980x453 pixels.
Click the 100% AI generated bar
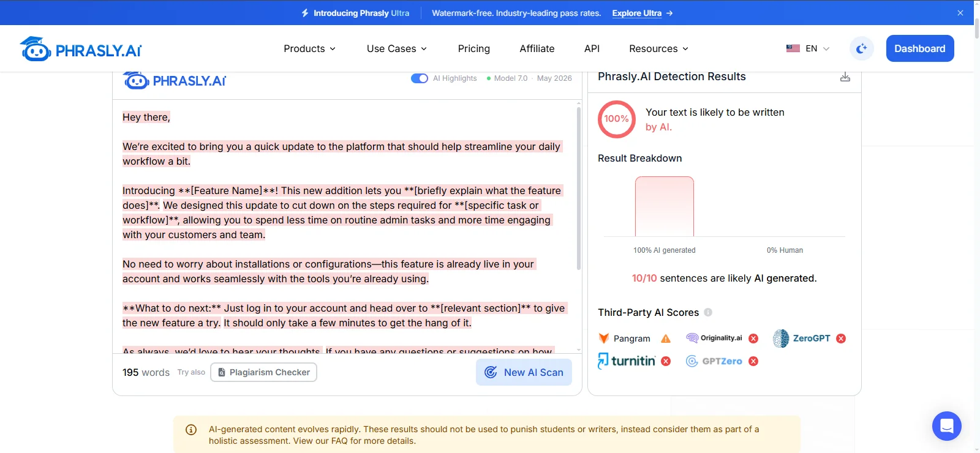(665, 206)
